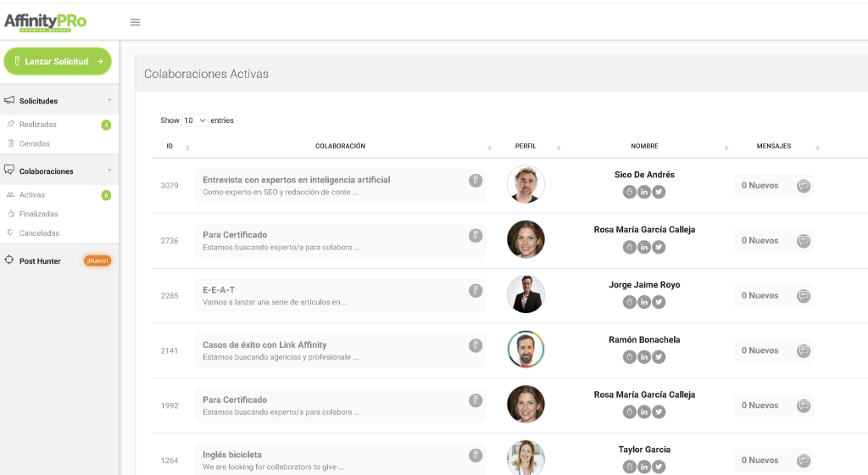Sort table by Nombre column

point(644,147)
